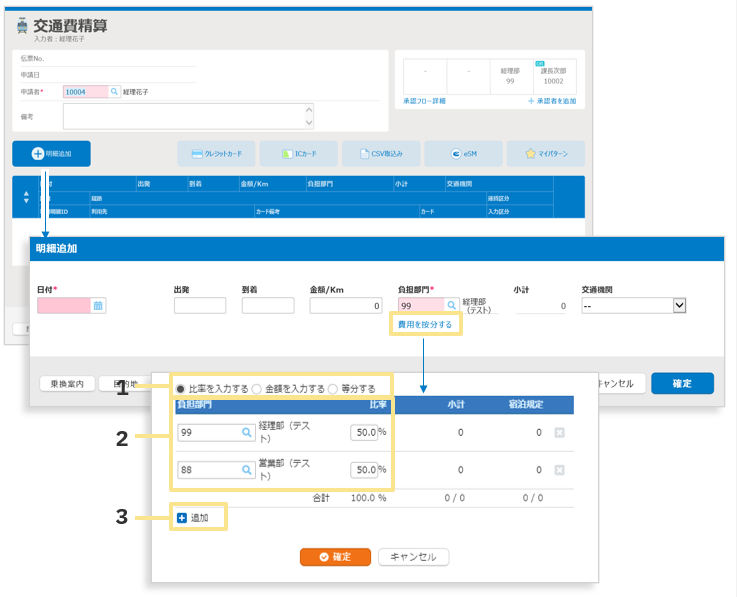Select the 等分する radio option
Viewport: 737px width, 597px height.
coord(333,388)
